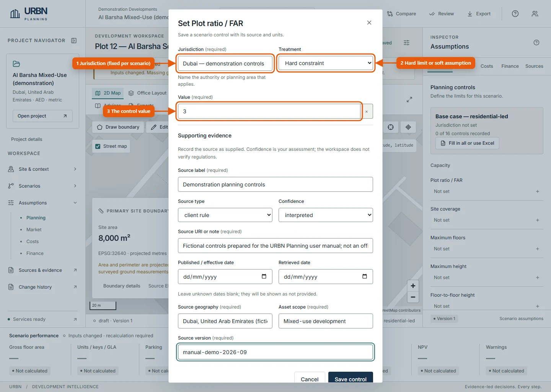Screen dimensions: 551x392
Task: Click Fill in all or use Excel
Action: tap(467, 143)
